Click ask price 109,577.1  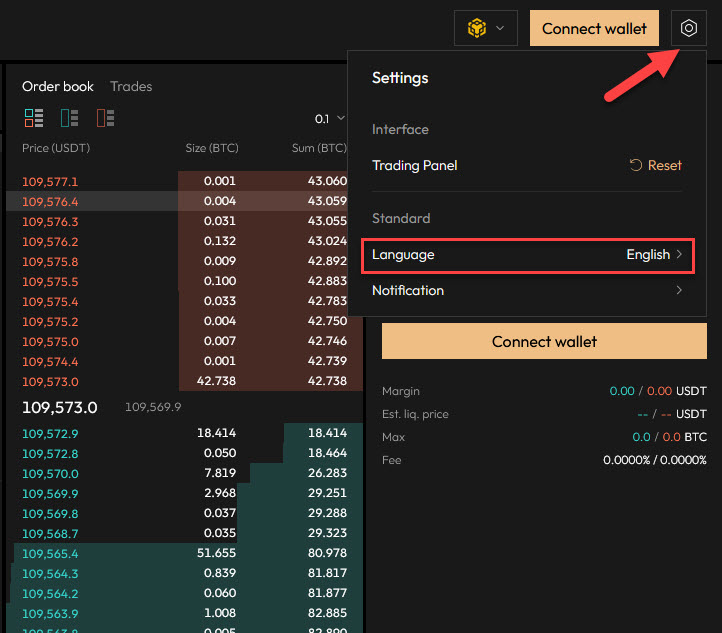pos(50,181)
